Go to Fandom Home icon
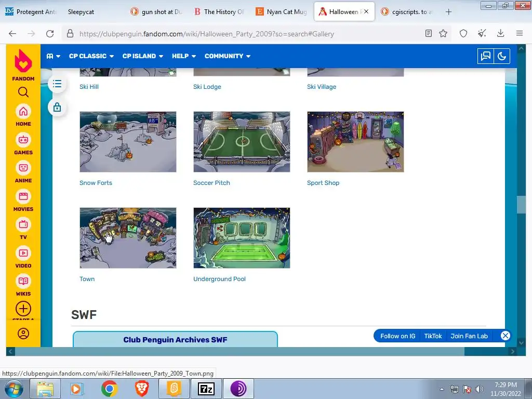 (x=23, y=111)
